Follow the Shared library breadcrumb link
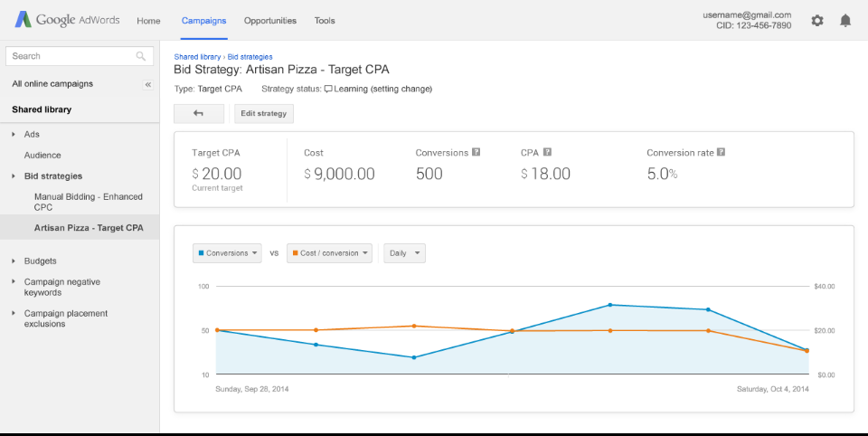Image resolution: width=868 pixels, height=436 pixels. pyautogui.click(x=197, y=57)
